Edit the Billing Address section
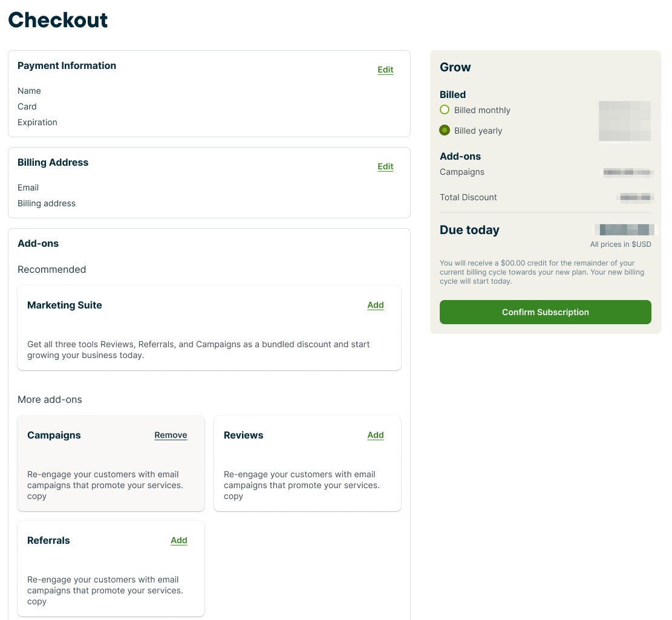Viewport: 672px width, 620px height. pyautogui.click(x=385, y=166)
